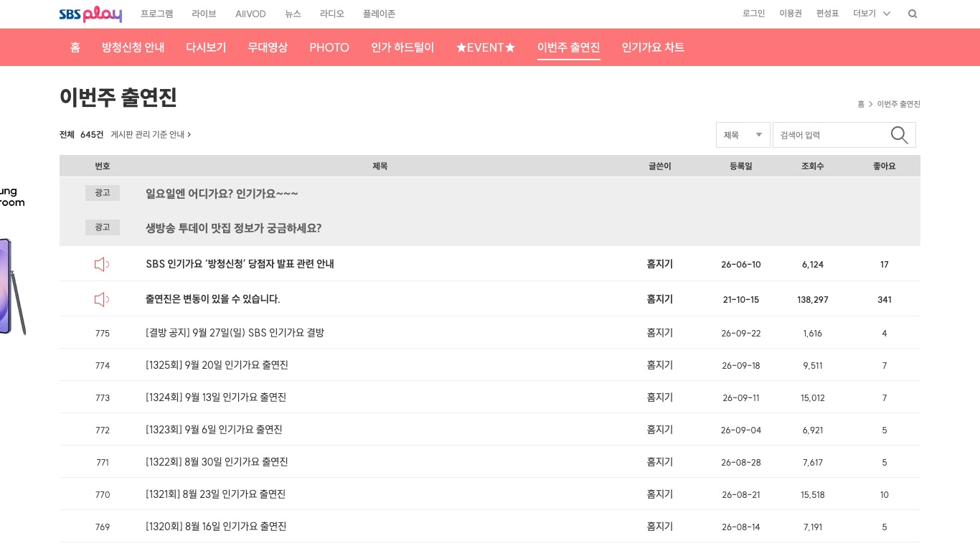Viewport: 980px width, 551px height.
Task: Open post [1323회] 9월 6일 출연진
Action: point(214,430)
